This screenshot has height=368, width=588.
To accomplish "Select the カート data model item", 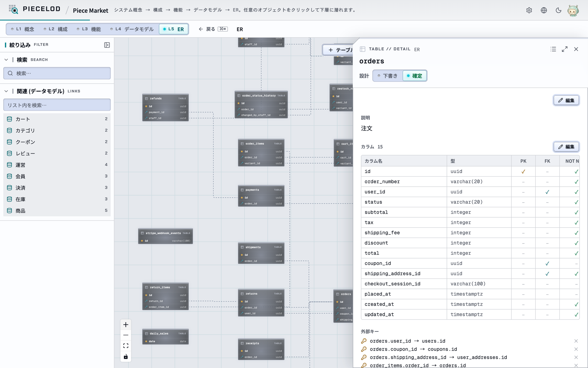I will pos(57,119).
